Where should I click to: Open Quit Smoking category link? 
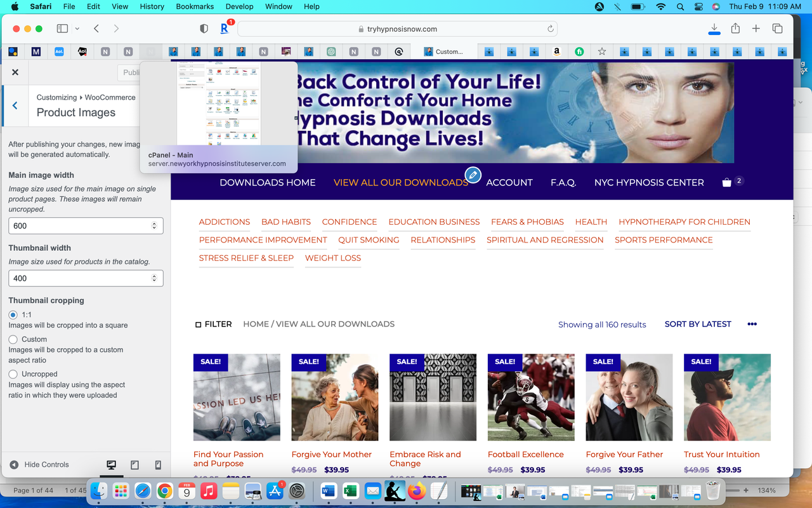click(x=369, y=239)
